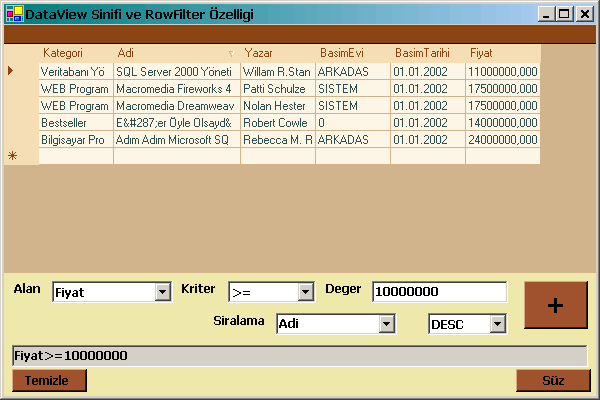Minimize the DataView window
This screenshot has width=600, height=400.
pos(548,14)
